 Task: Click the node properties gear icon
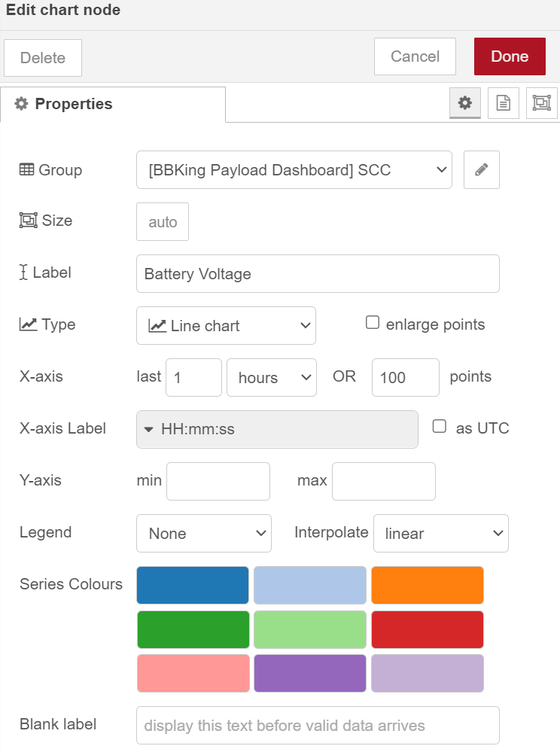point(465,103)
